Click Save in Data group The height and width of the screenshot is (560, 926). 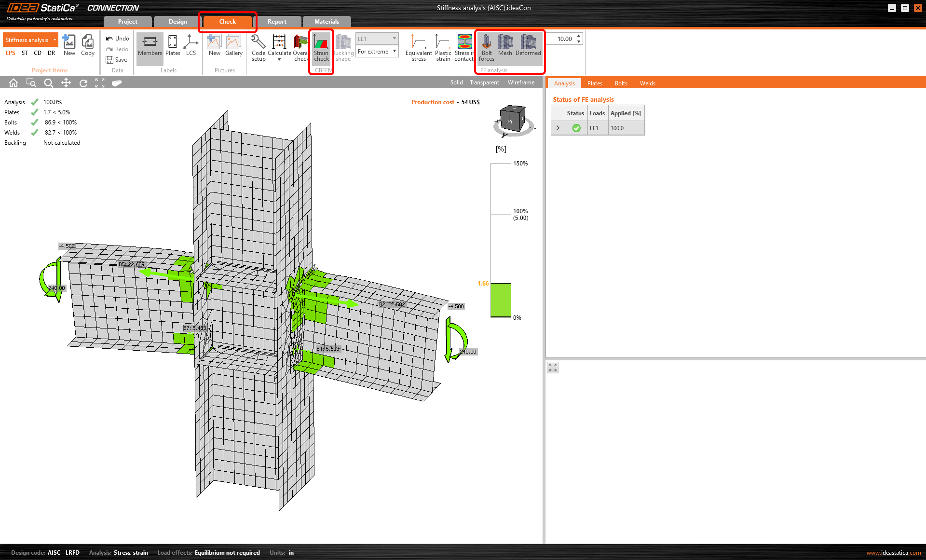pyautogui.click(x=117, y=60)
